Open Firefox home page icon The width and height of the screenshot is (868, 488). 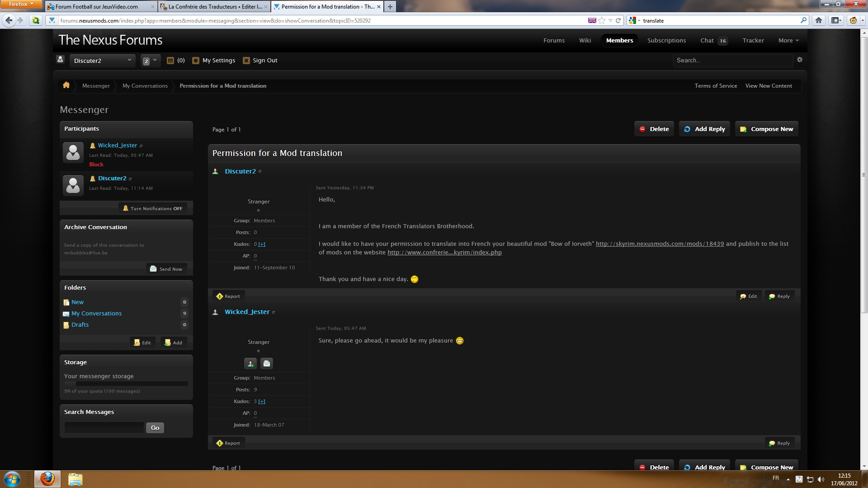click(x=819, y=20)
